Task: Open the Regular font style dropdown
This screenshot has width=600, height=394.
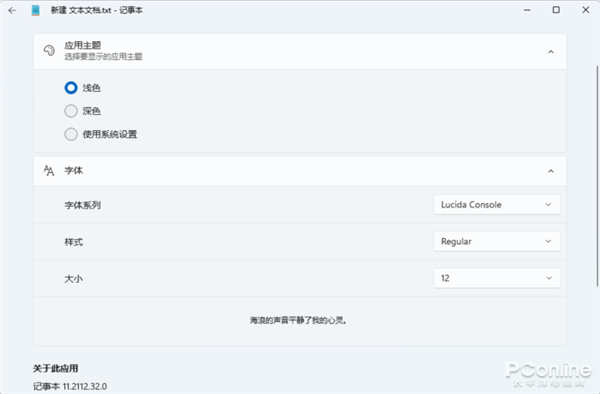Action: [x=497, y=241]
